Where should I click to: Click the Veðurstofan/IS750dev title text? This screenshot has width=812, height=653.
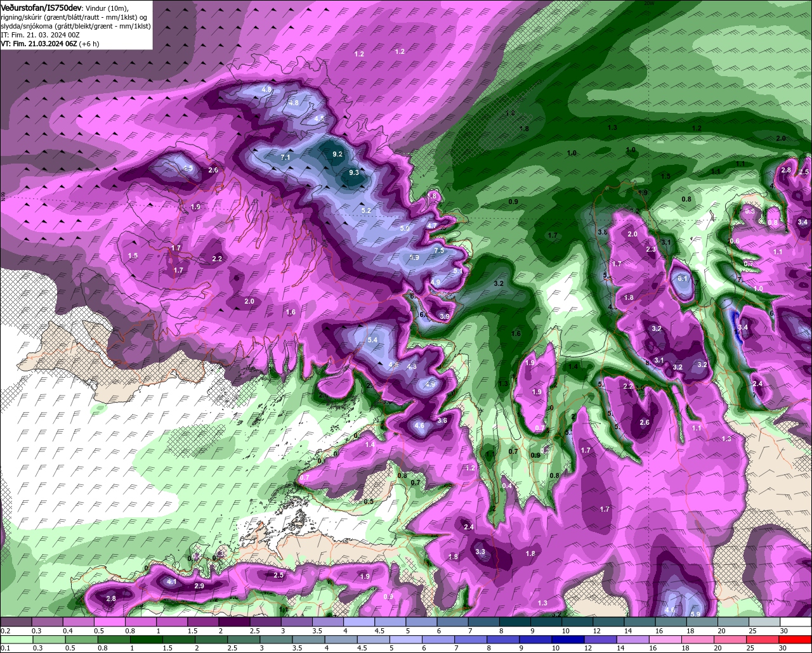[x=41, y=8]
